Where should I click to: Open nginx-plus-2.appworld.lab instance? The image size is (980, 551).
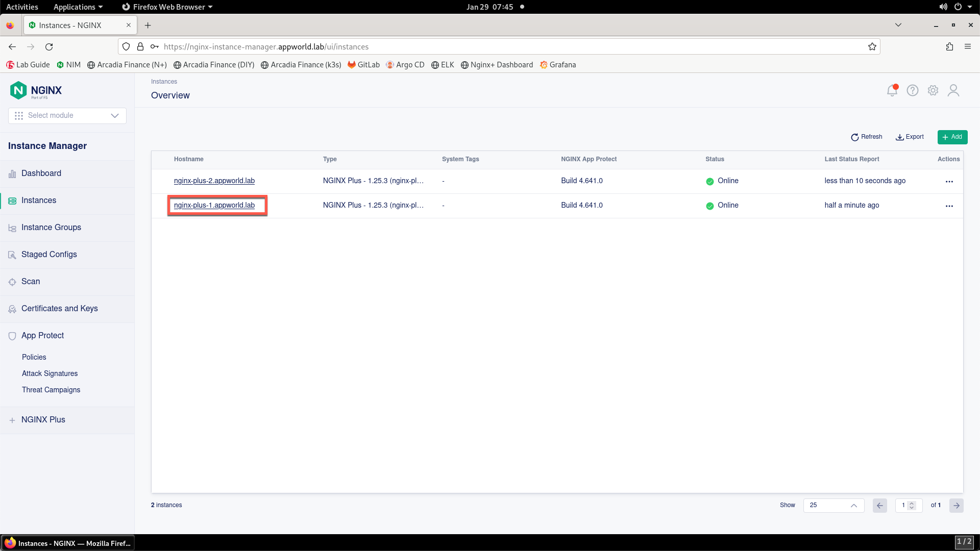[x=214, y=181]
